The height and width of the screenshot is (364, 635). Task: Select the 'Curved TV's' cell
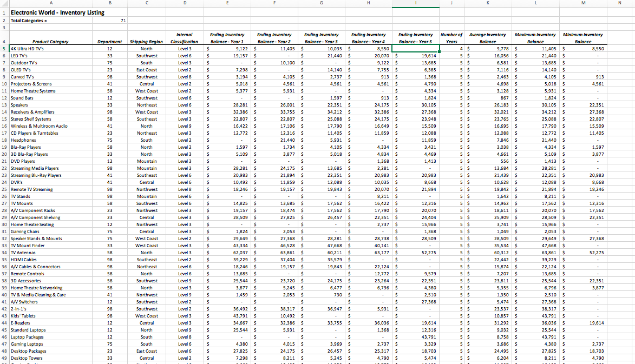pyautogui.click(x=51, y=77)
